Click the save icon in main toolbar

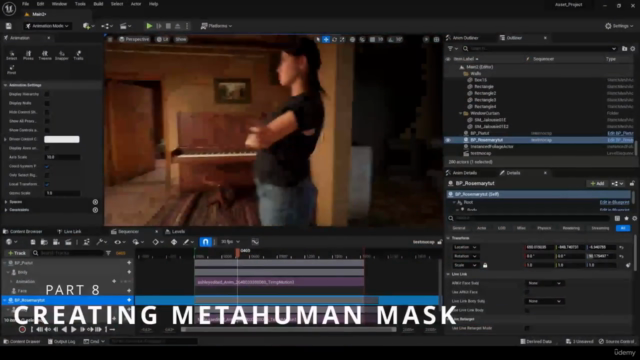pos(9,26)
